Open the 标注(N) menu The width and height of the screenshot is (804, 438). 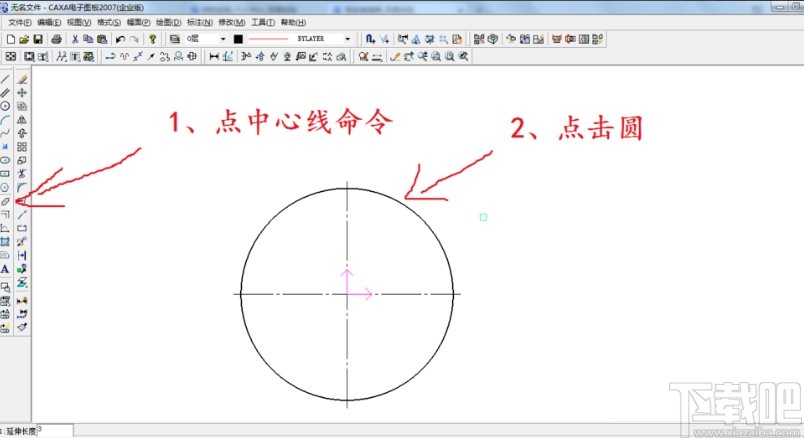(x=199, y=23)
